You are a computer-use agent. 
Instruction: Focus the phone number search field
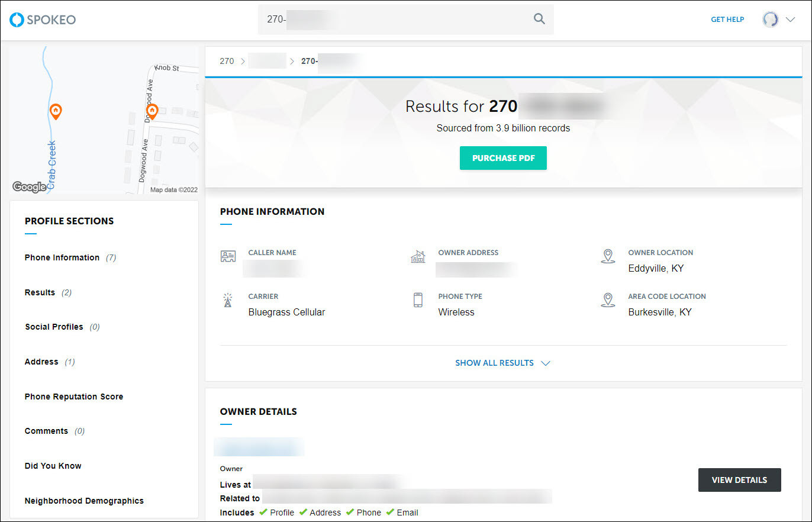click(x=405, y=19)
